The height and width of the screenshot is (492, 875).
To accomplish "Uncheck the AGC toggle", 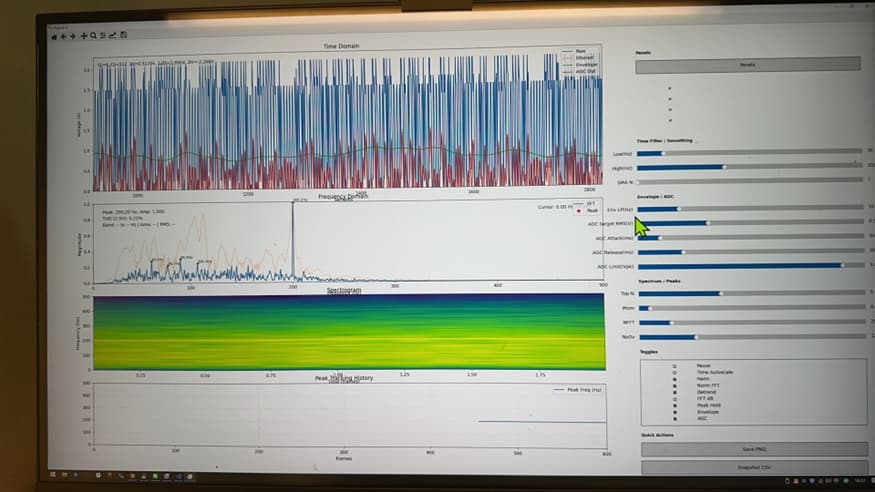I will pos(675,419).
